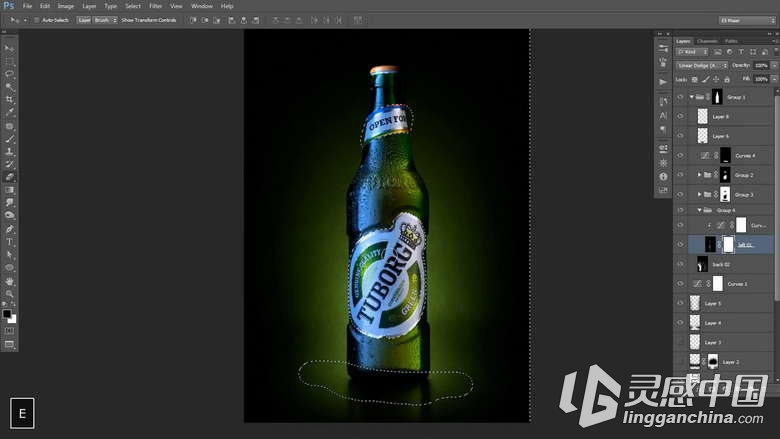This screenshot has height=439, width=780.
Task: Select the Group 1 mask thumbnail
Action: (717, 97)
